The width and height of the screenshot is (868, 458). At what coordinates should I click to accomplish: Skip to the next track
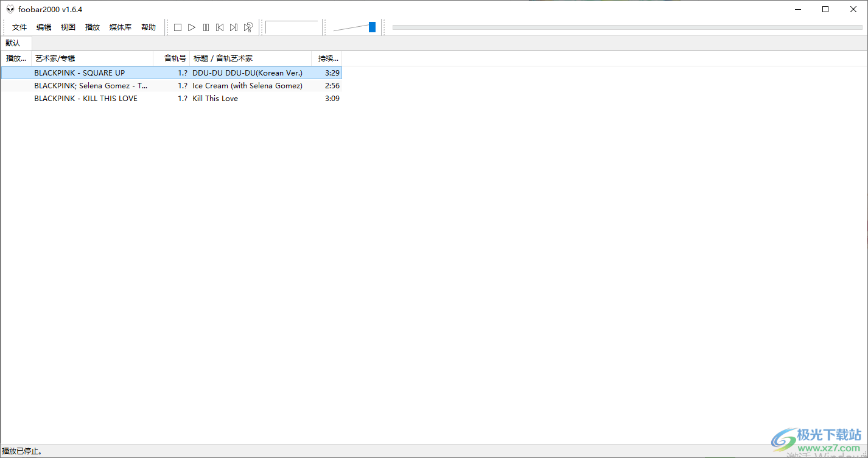coord(234,27)
